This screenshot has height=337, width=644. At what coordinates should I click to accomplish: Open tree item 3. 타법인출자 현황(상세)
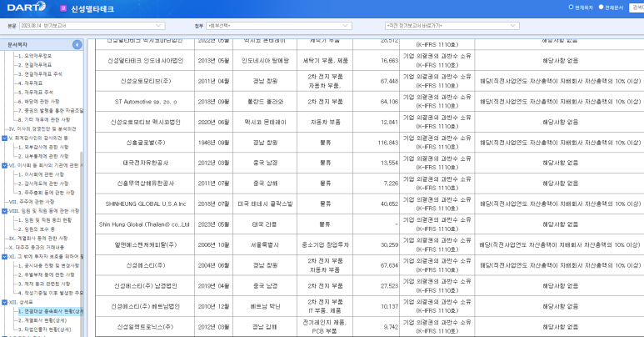[x=44, y=329]
